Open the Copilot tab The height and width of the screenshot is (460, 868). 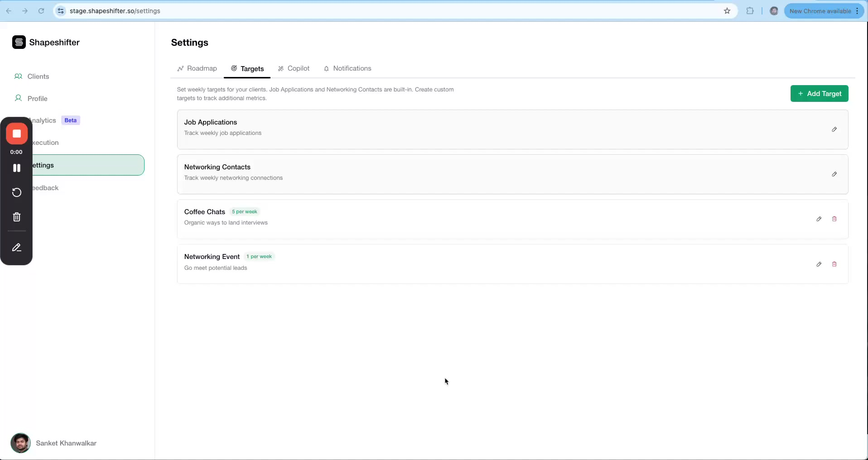(x=294, y=68)
